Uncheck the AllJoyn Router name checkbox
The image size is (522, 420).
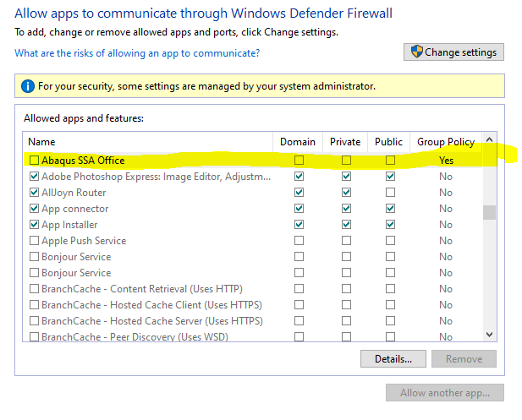click(34, 192)
